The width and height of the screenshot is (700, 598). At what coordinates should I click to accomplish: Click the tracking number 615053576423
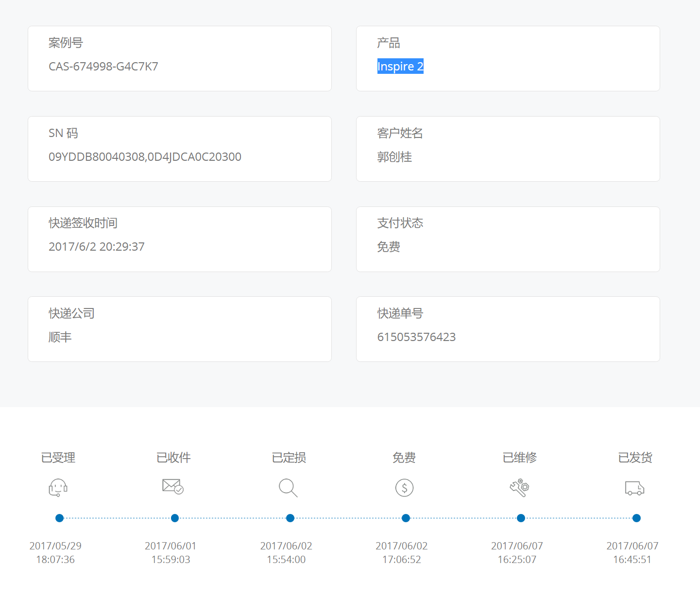pyautogui.click(x=416, y=337)
